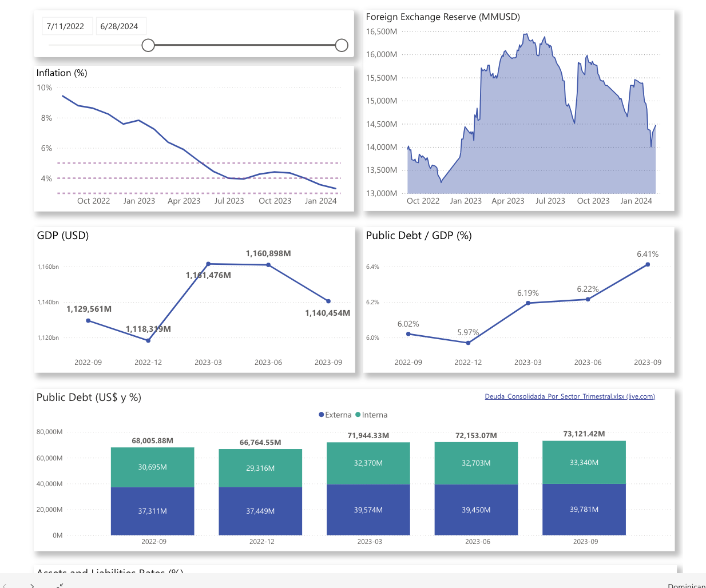The width and height of the screenshot is (706, 588).
Task: Click the Foreign Exchange Reserve (MMUSD) title
Action: tap(443, 17)
